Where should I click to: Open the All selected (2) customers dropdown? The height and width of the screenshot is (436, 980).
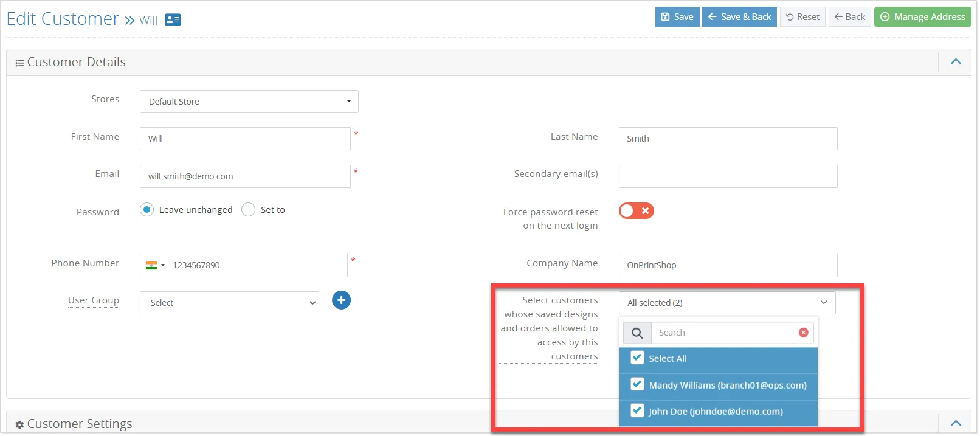727,303
